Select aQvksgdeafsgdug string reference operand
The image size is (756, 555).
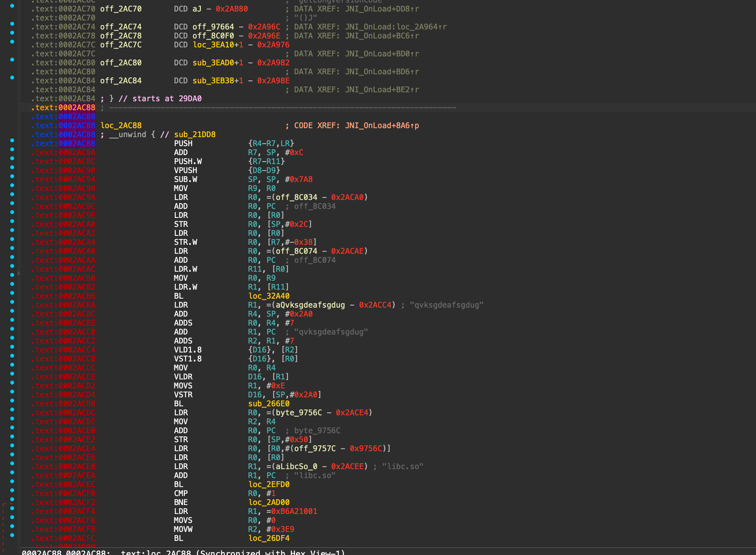point(310,305)
